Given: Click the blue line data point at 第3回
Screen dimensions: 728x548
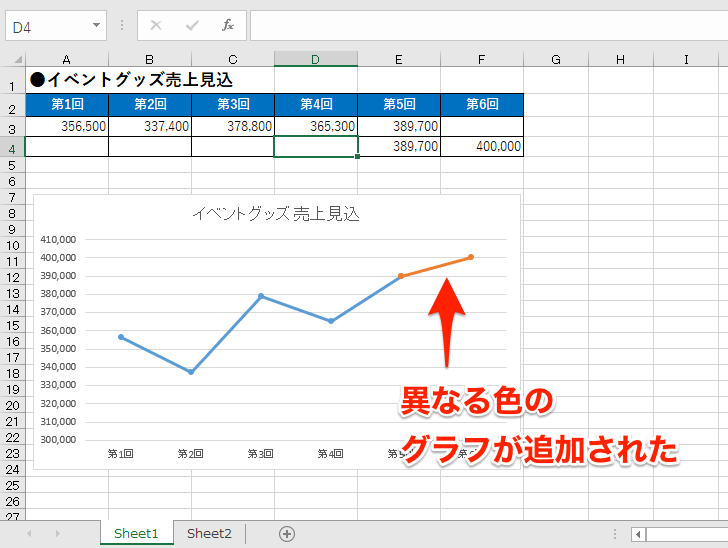Looking at the screenshot, I should pos(261,296).
